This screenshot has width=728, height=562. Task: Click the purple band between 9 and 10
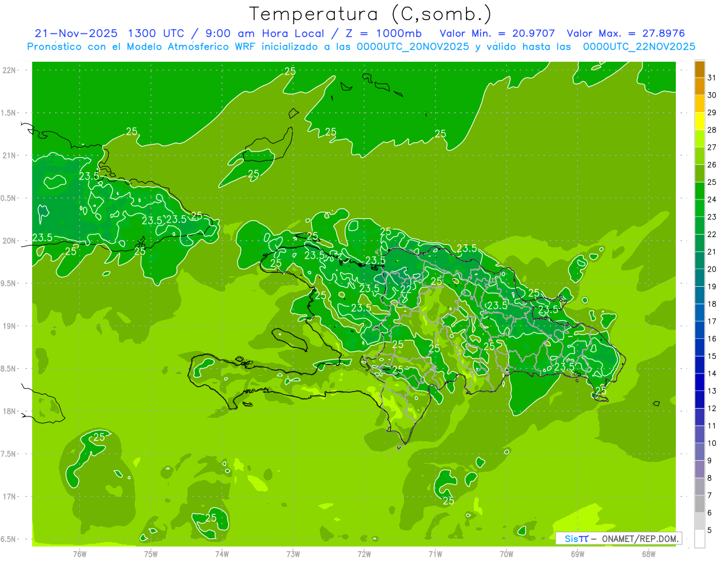coord(699,452)
